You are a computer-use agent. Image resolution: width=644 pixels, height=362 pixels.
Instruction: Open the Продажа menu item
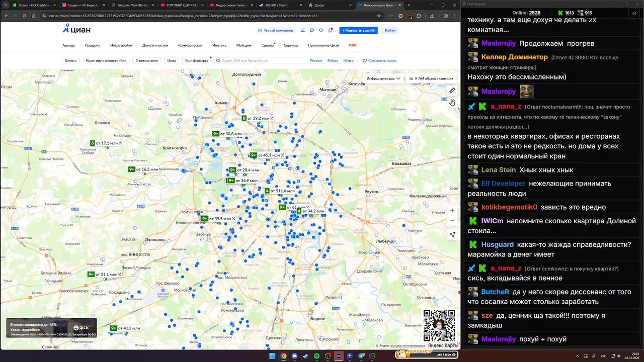(93, 45)
